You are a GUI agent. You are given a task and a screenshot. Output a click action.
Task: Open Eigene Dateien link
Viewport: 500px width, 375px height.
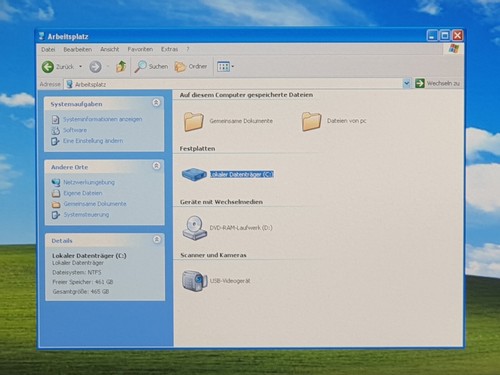click(83, 193)
